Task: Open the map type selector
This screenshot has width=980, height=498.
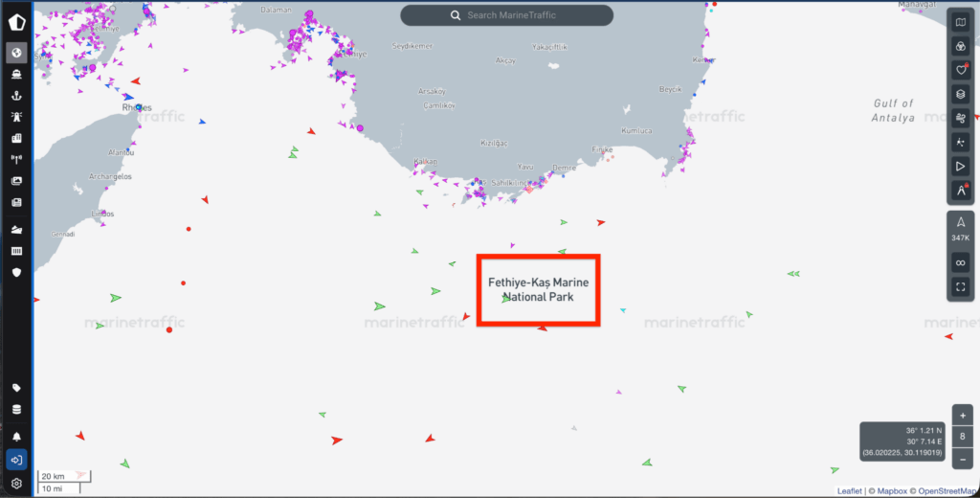Action: click(x=961, y=23)
